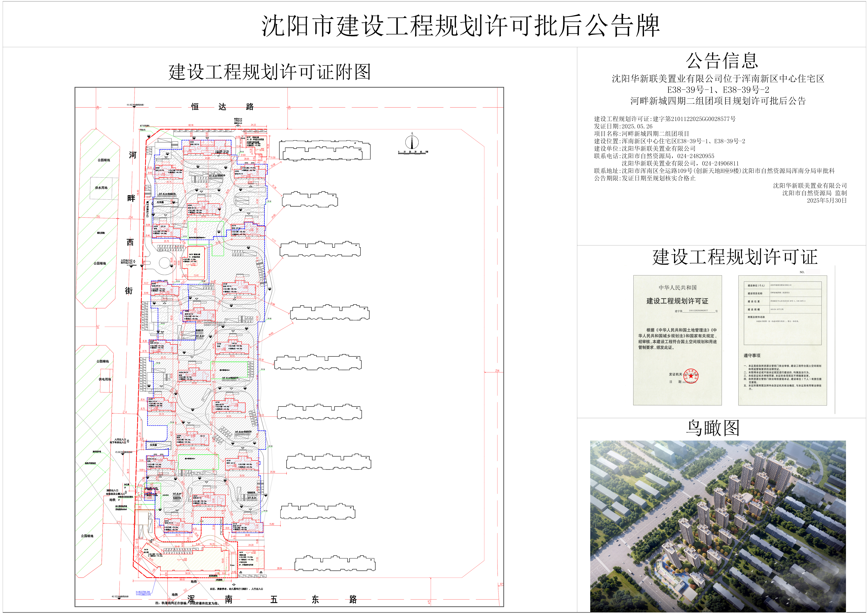Click the circular roundabout on site plan
The image size is (868, 614).
click(165, 263)
